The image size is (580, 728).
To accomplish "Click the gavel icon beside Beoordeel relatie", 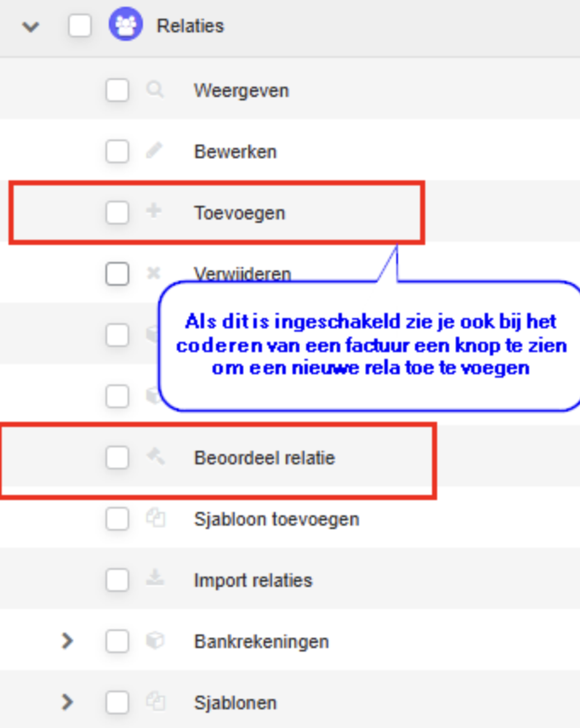I will pos(155,458).
